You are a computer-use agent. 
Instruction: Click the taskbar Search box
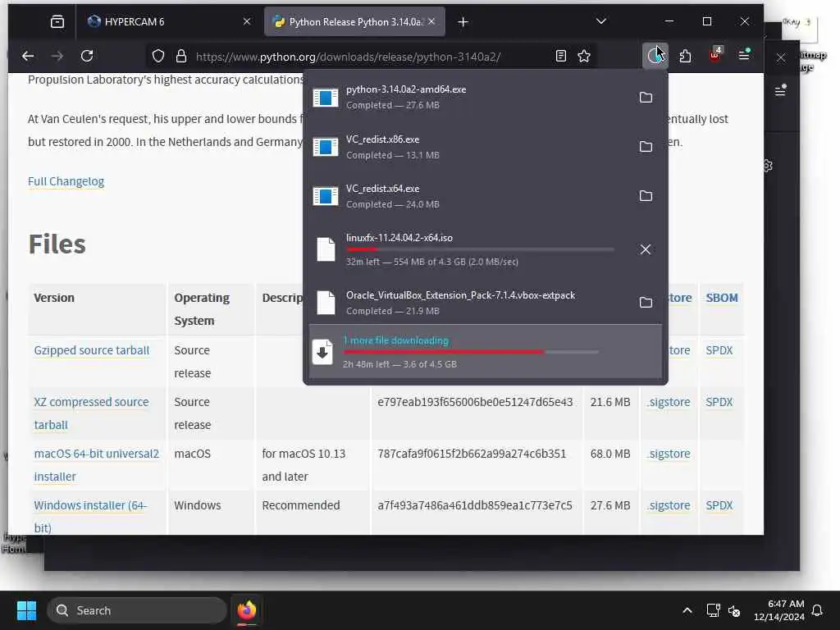pyautogui.click(x=137, y=610)
